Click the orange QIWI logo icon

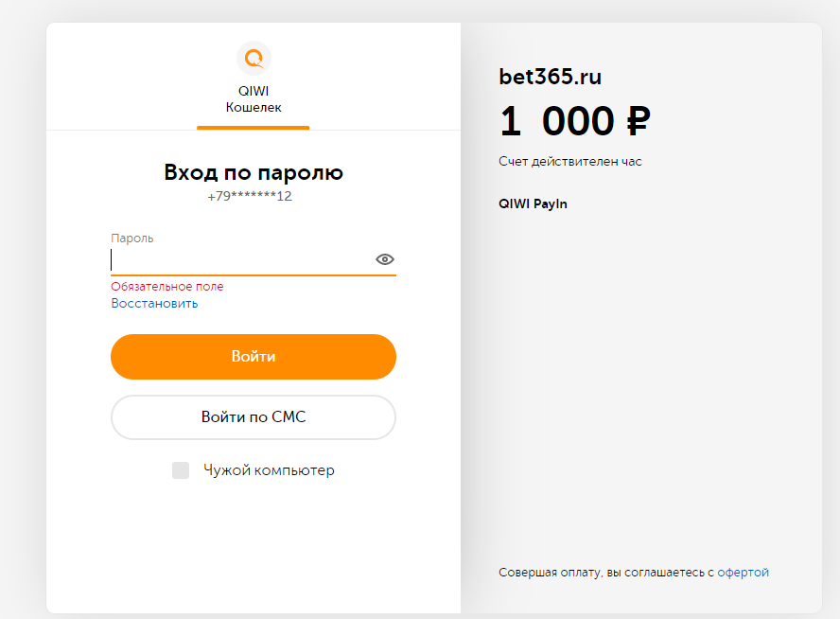click(x=254, y=59)
